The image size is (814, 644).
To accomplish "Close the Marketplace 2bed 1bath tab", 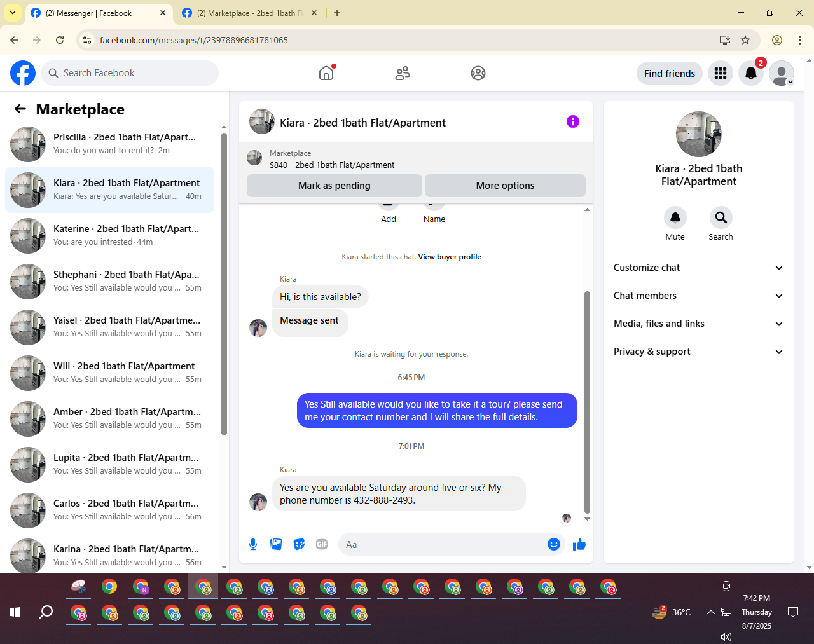I will (x=314, y=13).
